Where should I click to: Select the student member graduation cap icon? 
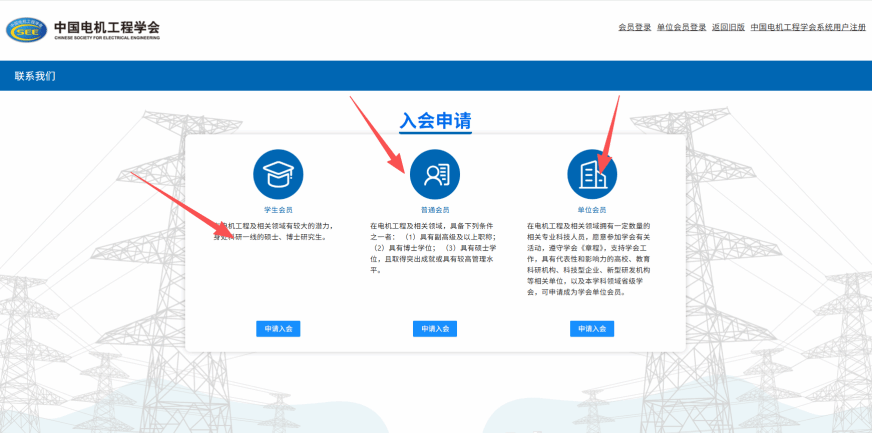click(278, 174)
